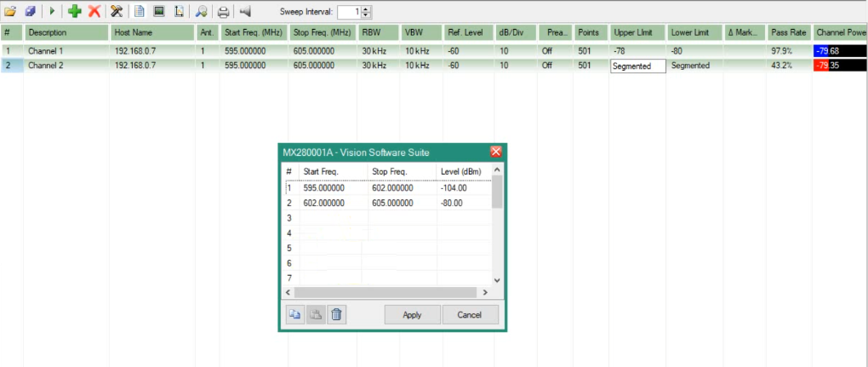Click the Apply button
This screenshot has width=868, height=367.
412,314
